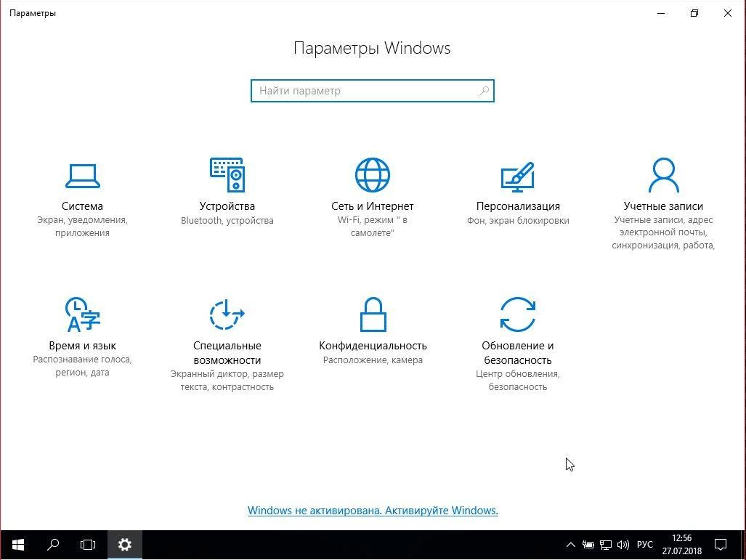The image size is (746, 560).
Task: Click the volume speaker tray icon
Action: (623, 545)
